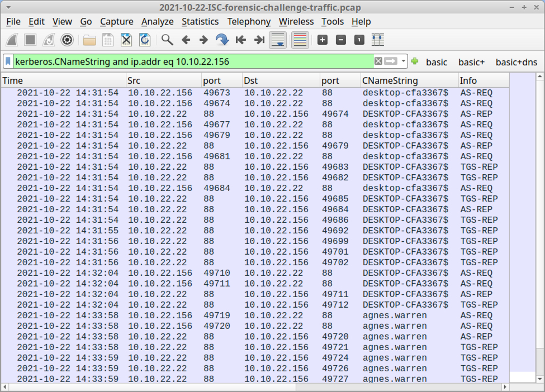The image size is (545, 392).
Task: Reload the current capture file
Action: pos(145,40)
